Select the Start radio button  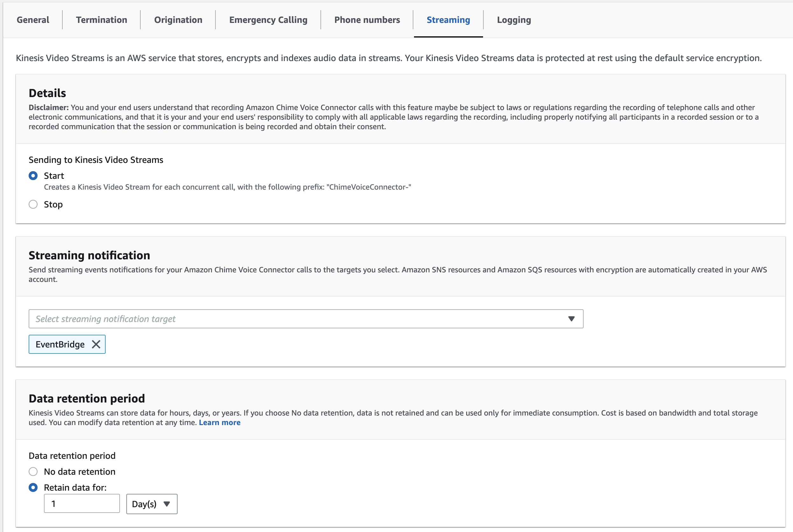click(33, 176)
